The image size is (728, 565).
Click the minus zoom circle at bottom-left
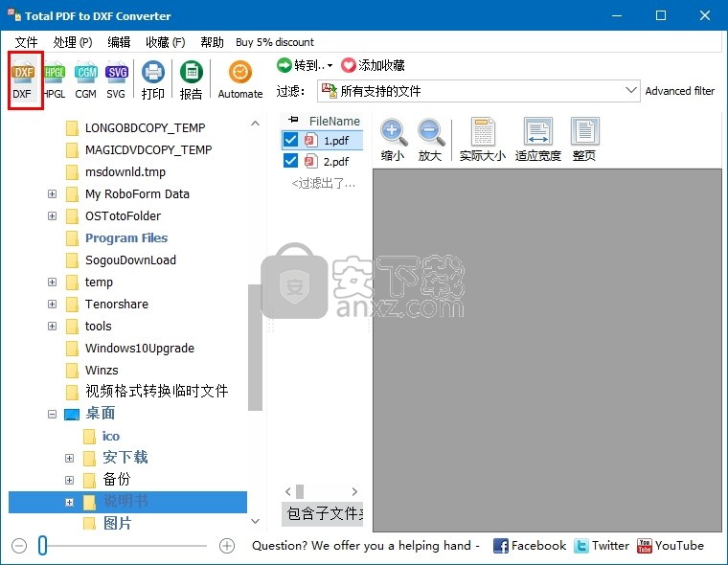(x=19, y=546)
